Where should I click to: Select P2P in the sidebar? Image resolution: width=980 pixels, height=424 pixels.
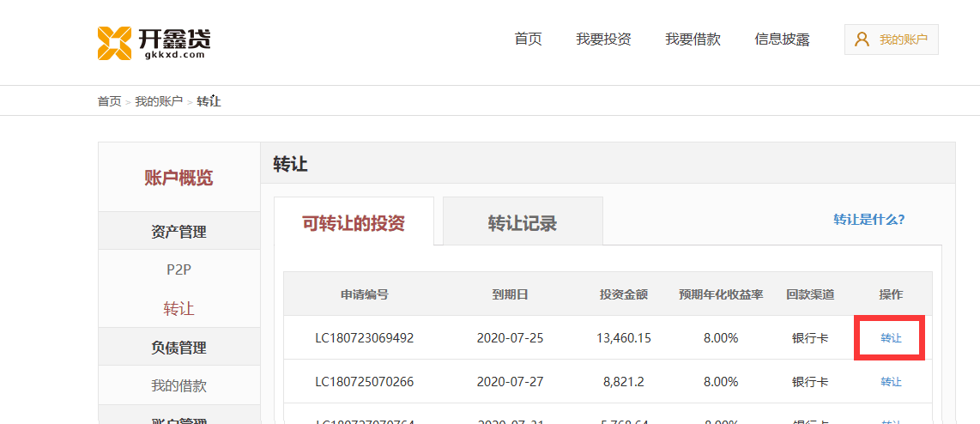[178, 270]
